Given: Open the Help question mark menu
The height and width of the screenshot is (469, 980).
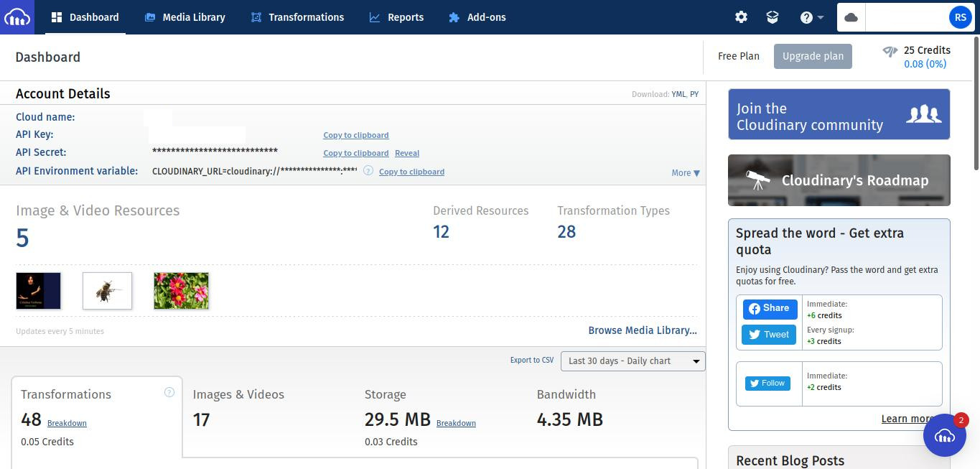Looking at the screenshot, I should 811,17.
